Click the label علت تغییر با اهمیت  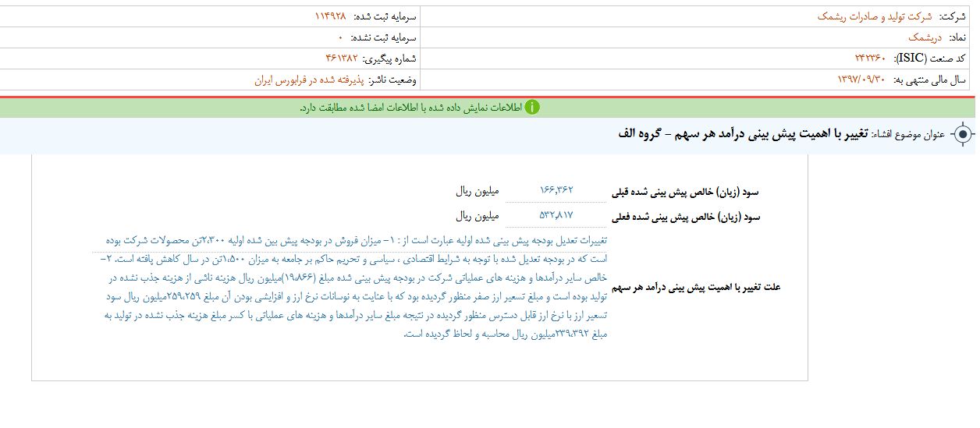point(696,287)
